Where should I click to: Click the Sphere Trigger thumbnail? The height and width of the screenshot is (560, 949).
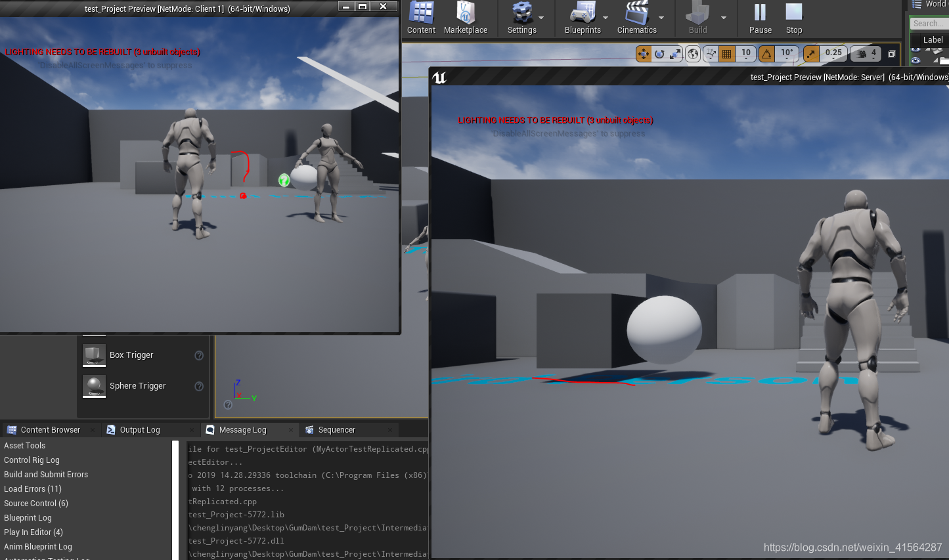point(94,386)
